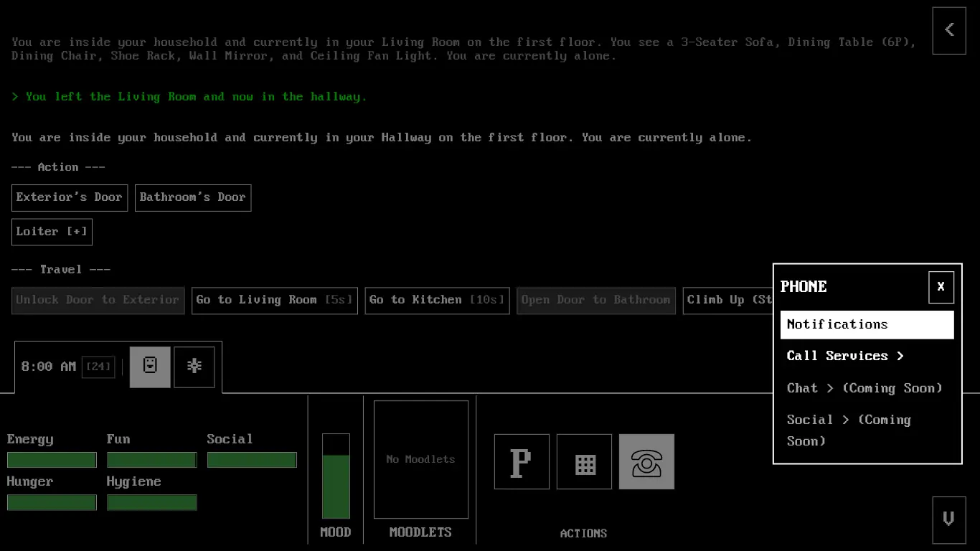The image size is (980, 551).
Task: Click Go to Living Room
Action: click(274, 300)
